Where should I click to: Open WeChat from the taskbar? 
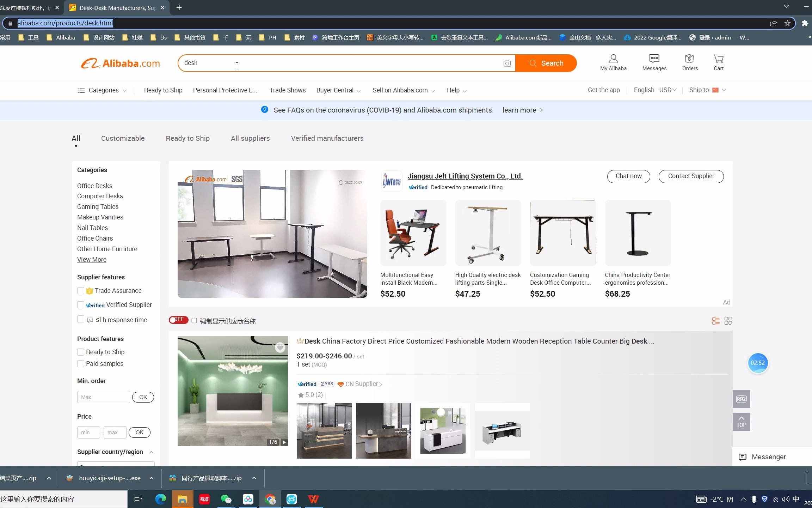click(226, 499)
